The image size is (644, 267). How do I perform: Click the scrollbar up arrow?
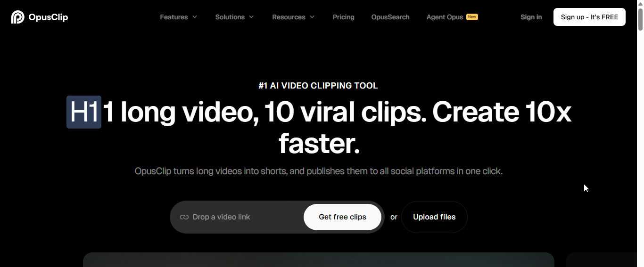pos(640,4)
